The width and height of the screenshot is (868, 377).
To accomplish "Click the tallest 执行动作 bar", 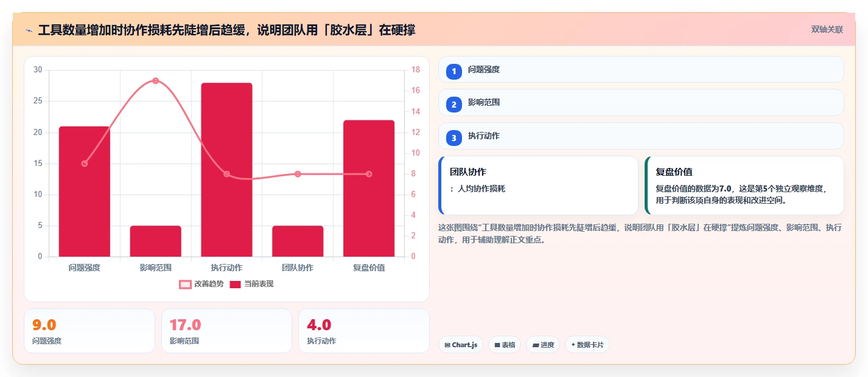I will click(226, 170).
